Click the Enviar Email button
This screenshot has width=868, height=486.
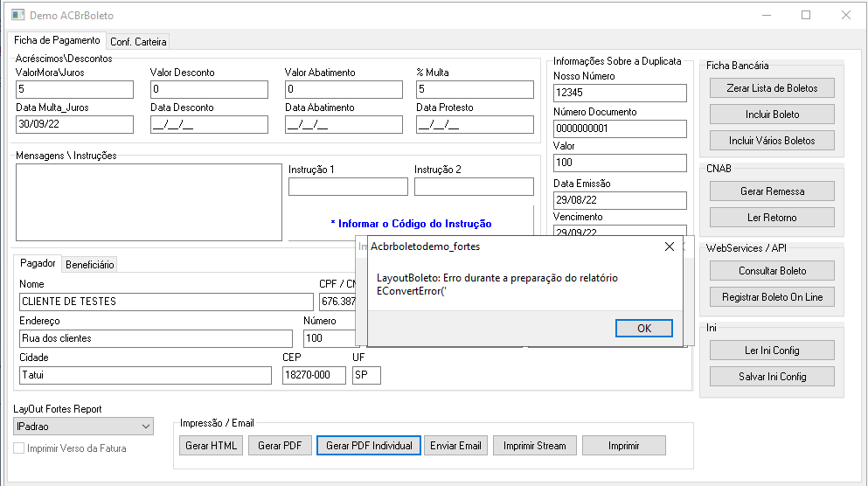[455, 446]
